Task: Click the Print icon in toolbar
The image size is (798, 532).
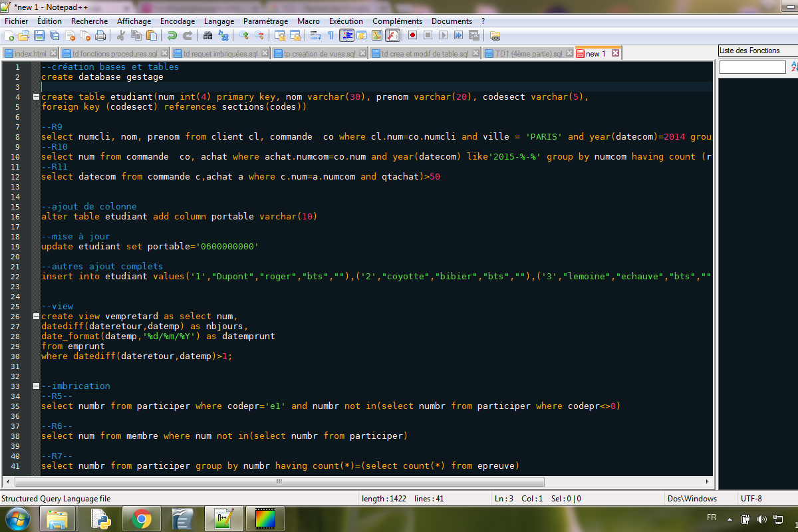Action: click(x=100, y=35)
